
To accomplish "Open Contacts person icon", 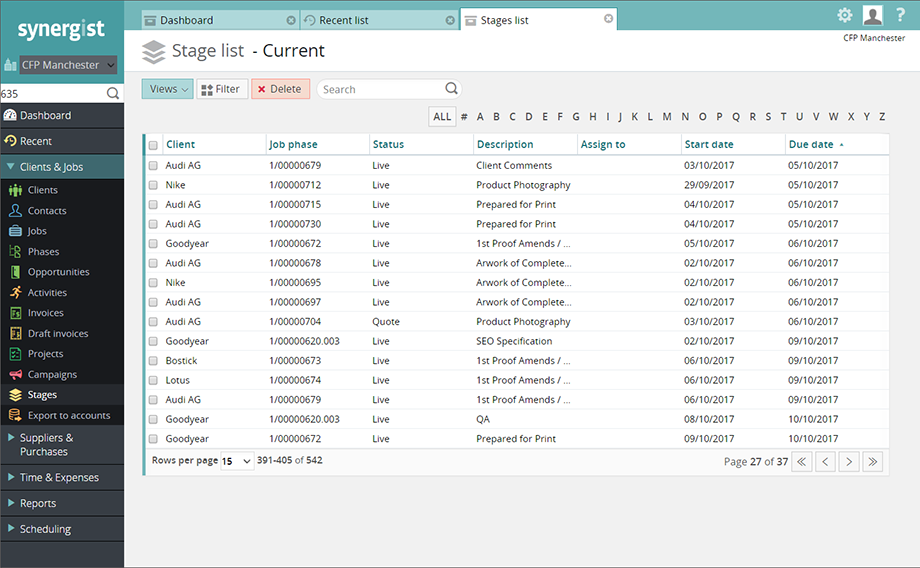I will click(15, 211).
